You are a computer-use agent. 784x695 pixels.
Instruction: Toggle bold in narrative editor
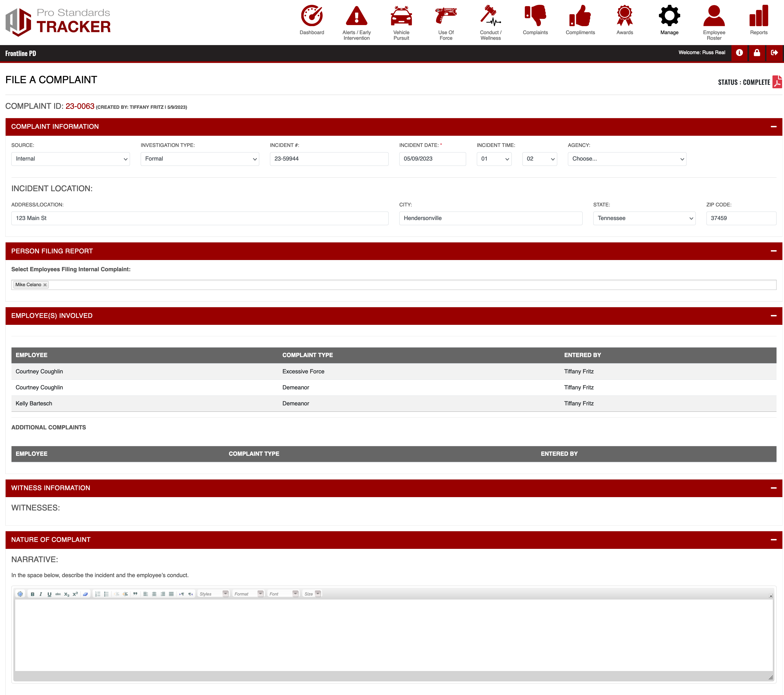(33, 594)
